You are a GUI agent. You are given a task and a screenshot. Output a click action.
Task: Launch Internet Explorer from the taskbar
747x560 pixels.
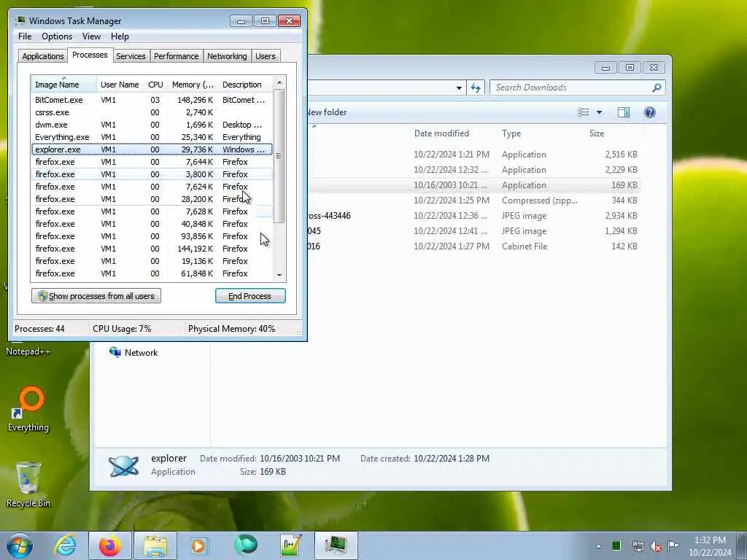pyautogui.click(x=65, y=545)
